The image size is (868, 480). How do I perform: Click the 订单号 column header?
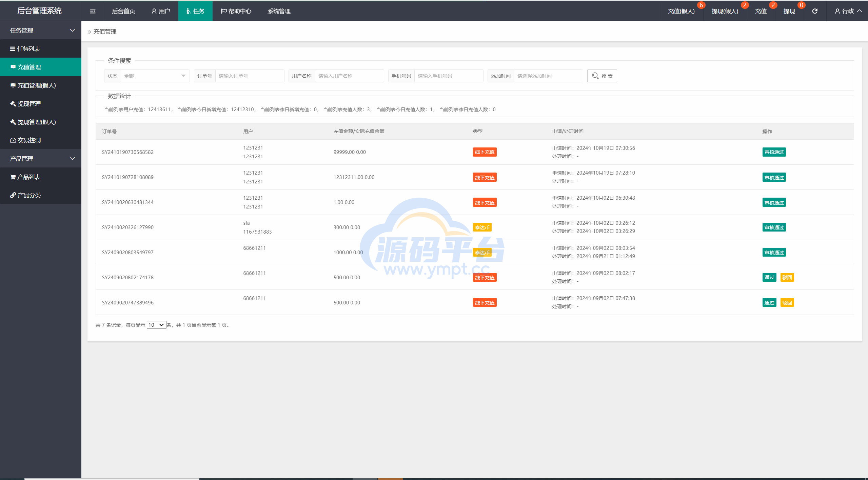pyautogui.click(x=109, y=131)
